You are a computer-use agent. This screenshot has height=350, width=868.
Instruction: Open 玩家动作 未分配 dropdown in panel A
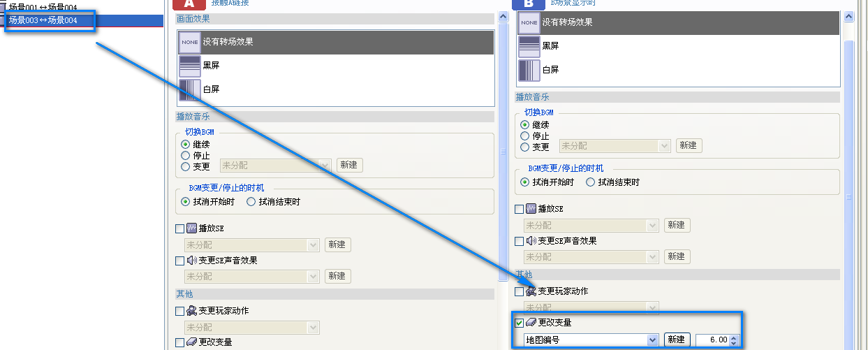[x=252, y=327]
